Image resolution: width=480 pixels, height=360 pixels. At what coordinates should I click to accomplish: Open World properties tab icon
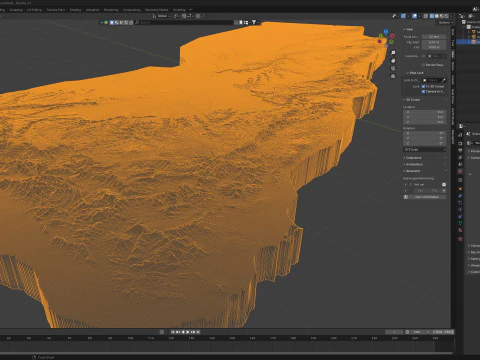(x=460, y=171)
